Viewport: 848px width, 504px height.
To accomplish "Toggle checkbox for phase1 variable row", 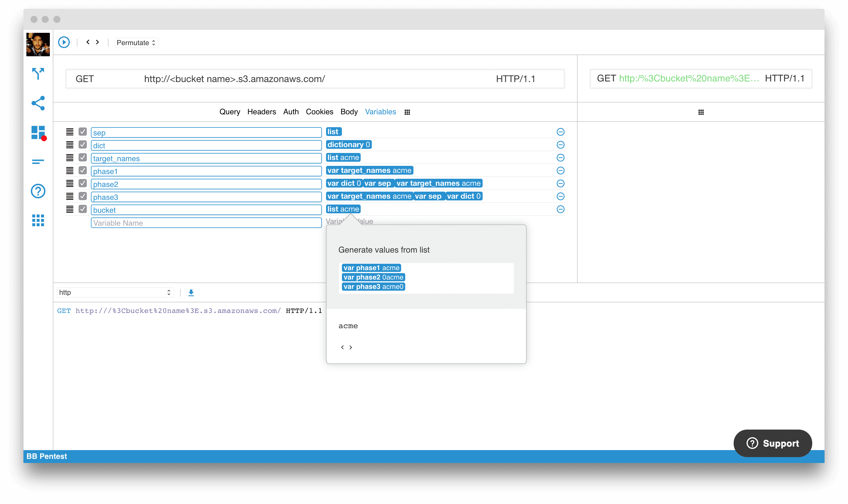I will [83, 171].
